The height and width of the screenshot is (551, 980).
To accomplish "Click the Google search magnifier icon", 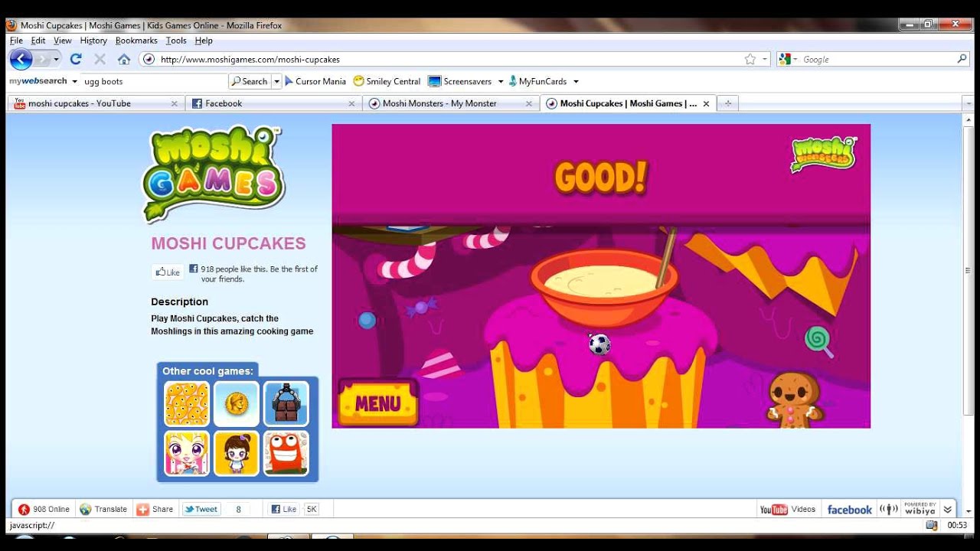I will [962, 59].
